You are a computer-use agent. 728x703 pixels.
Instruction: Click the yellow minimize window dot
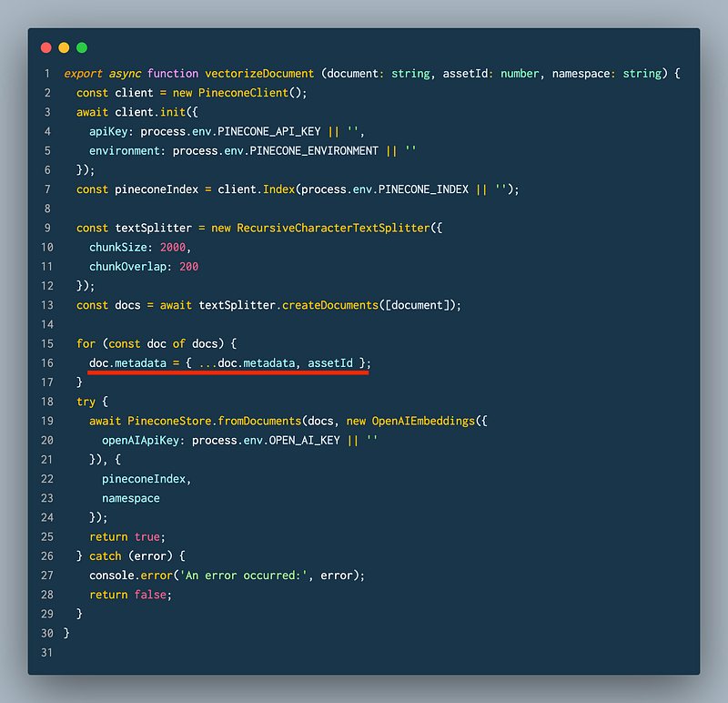[64, 48]
